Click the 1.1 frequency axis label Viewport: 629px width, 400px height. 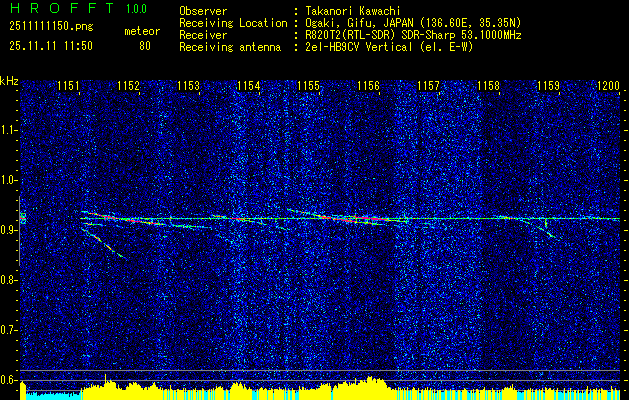pyautogui.click(x=8, y=129)
